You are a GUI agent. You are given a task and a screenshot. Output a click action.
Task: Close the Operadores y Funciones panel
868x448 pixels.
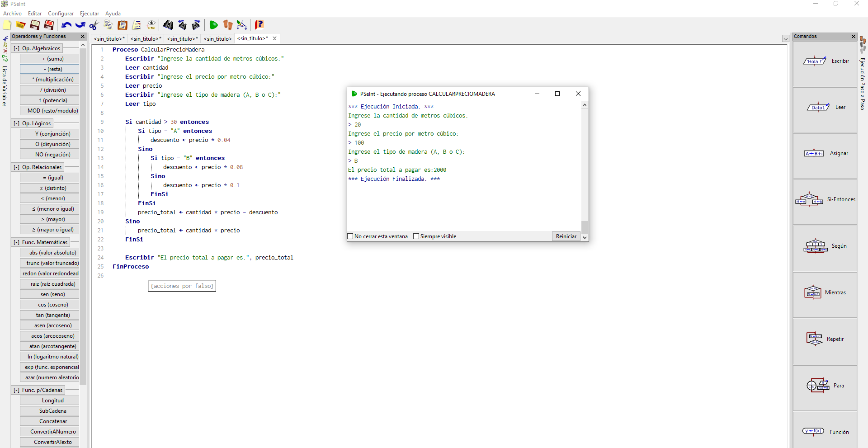[83, 36]
